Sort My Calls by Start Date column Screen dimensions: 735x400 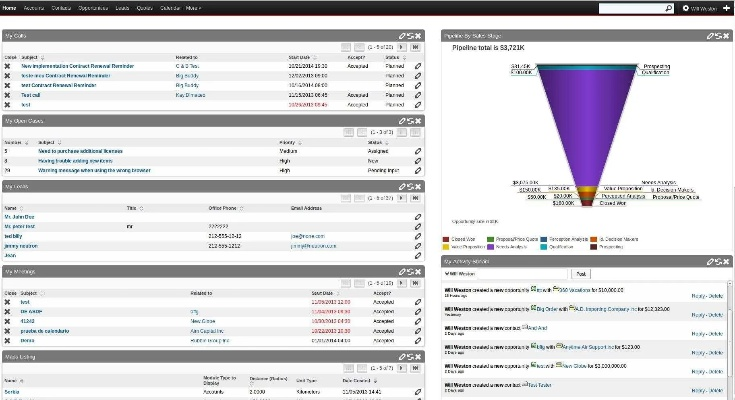299,58
